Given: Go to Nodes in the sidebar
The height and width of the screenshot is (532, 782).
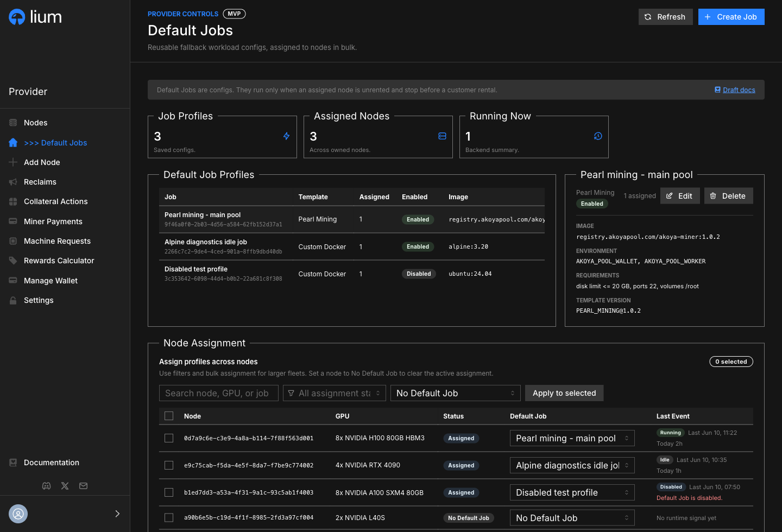Looking at the screenshot, I should pos(35,123).
